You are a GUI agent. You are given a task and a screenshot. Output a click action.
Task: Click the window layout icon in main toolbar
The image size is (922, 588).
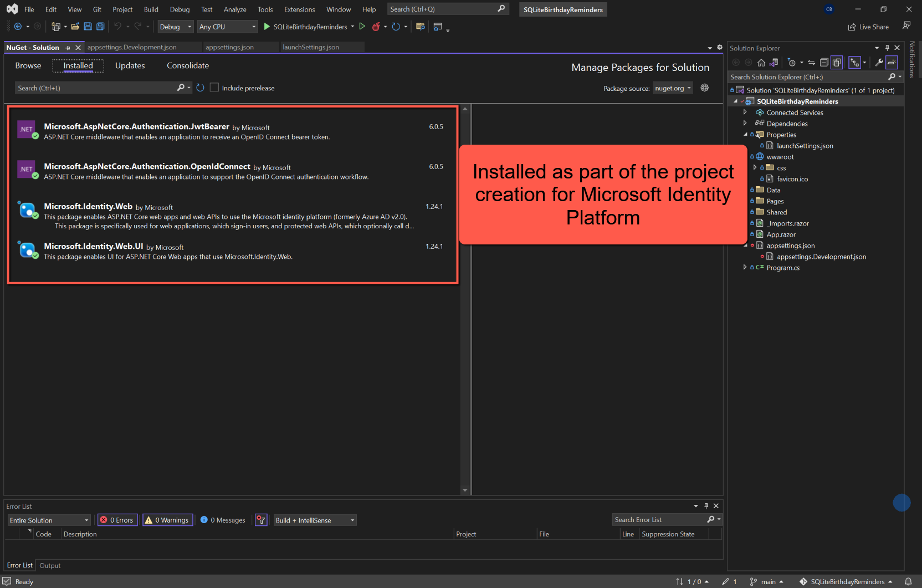coord(438,27)
